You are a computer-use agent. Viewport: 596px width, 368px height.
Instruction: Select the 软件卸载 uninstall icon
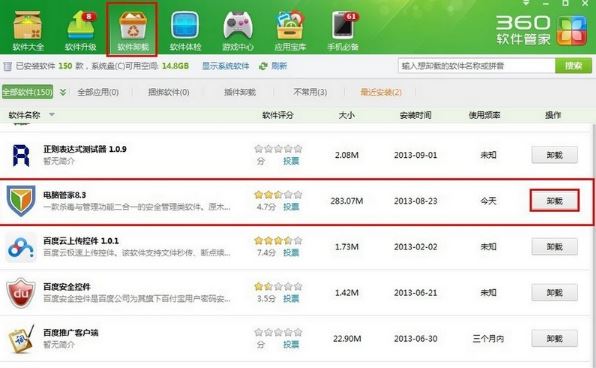pos(132,30)
